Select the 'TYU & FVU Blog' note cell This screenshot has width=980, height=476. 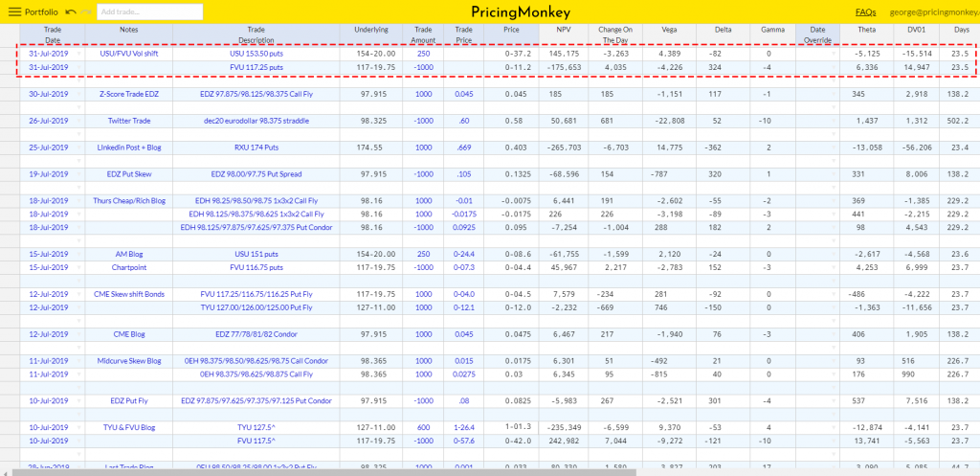(x=129, y=428)
